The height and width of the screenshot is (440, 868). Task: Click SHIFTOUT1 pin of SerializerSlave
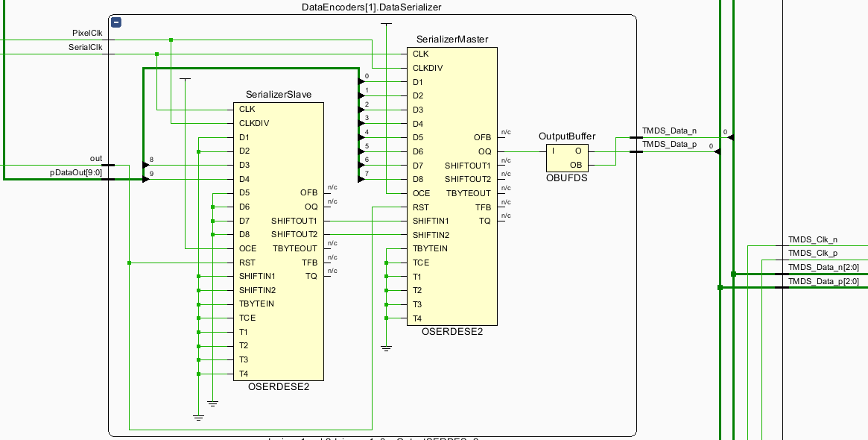[x=294, y=221]
